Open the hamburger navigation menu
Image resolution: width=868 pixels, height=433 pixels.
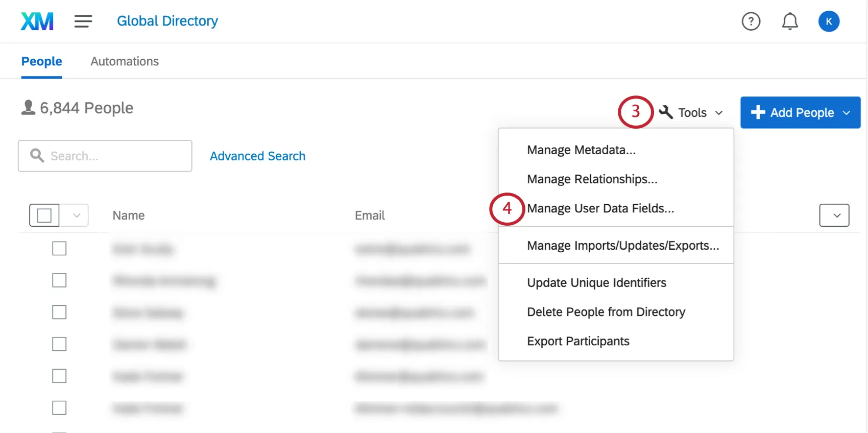tap(83, 21)
